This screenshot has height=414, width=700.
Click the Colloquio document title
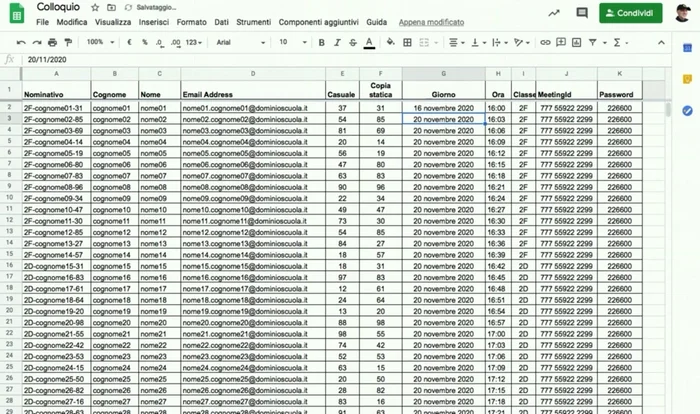(x=58, y=7)
